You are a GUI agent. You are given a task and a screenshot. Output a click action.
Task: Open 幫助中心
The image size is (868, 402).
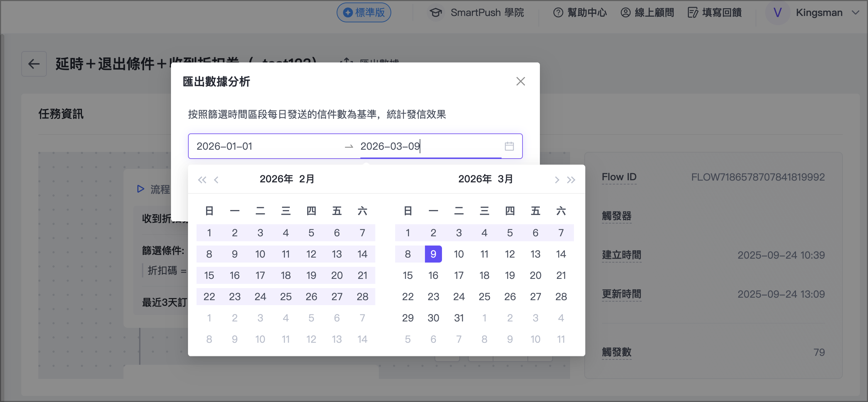click(587, 12)
